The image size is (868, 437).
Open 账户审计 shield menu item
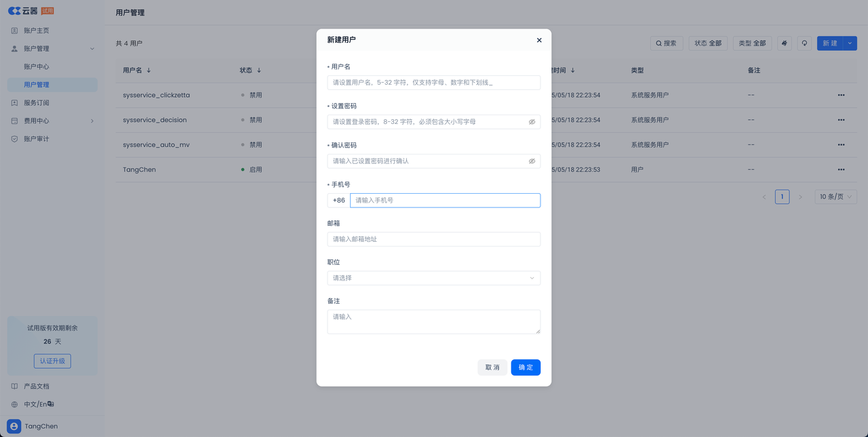(15, 139)
